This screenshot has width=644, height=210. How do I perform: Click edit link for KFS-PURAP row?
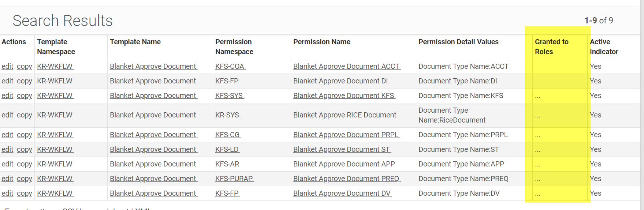click(x=7, y=179)
